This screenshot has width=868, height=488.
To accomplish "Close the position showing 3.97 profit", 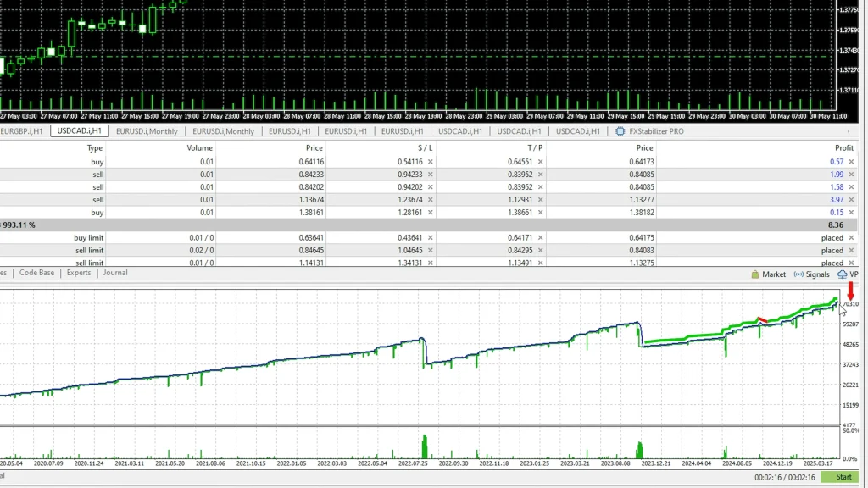I will (x=851, y=199).
